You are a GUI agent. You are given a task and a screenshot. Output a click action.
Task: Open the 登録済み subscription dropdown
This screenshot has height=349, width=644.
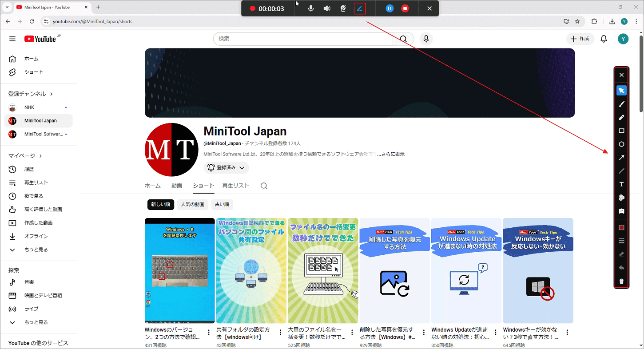[x=226, y=167]
